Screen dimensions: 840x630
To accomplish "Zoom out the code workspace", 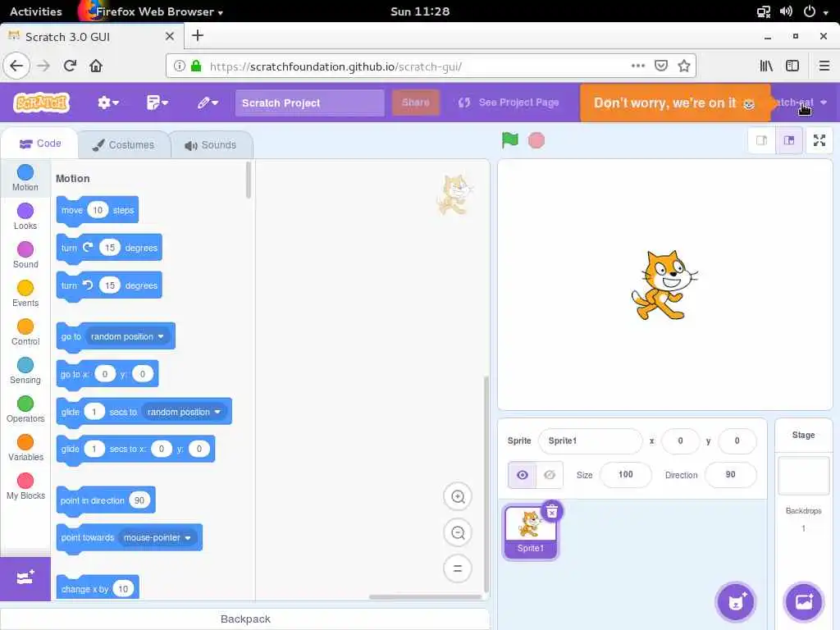I will [x=458, y=532].
